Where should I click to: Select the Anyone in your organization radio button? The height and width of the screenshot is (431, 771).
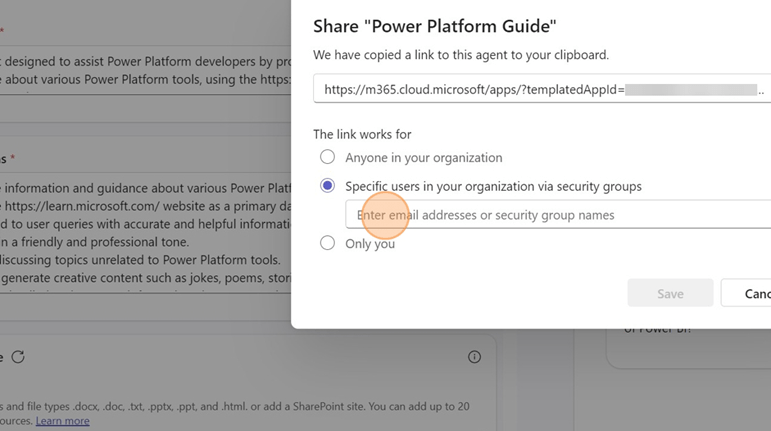(327, 157)
